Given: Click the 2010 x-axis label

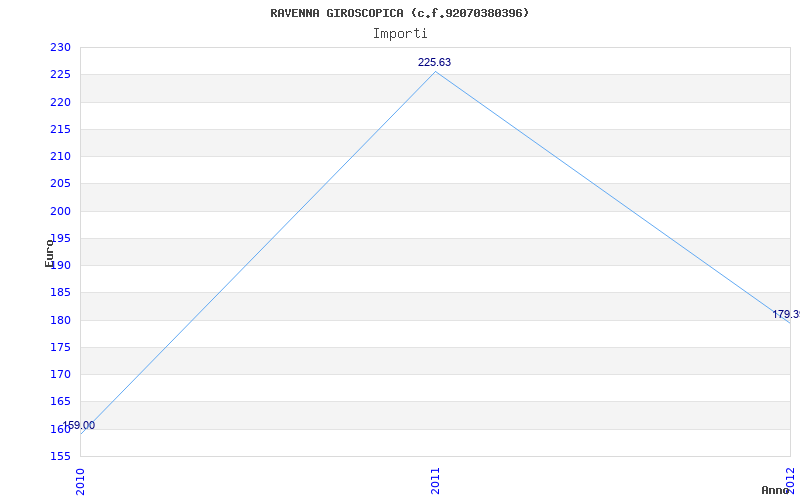Looking at the screenshot, I should [80, 481].
